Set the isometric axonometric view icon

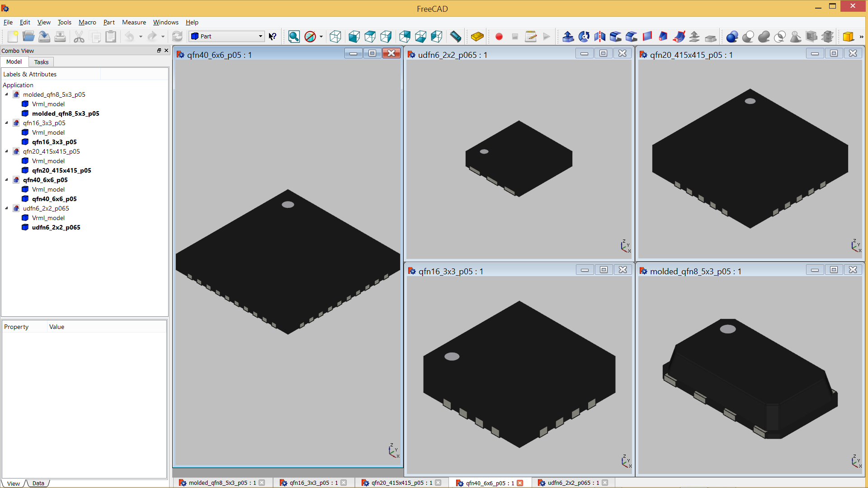coord(335,37)
